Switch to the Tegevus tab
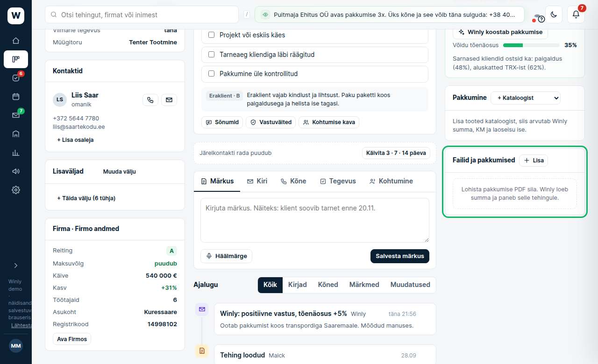This screenshot has height=364, width=598. point(338,181)
